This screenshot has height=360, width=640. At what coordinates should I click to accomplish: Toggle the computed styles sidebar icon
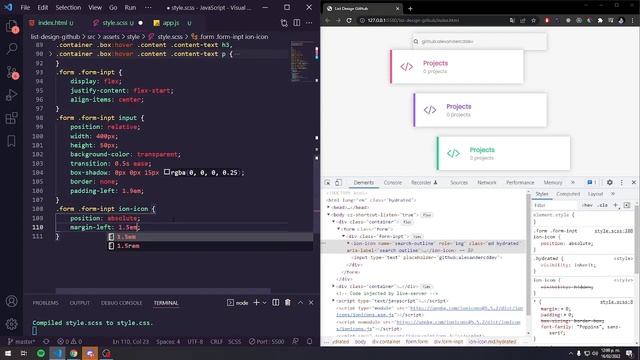(x=627, y=205)
